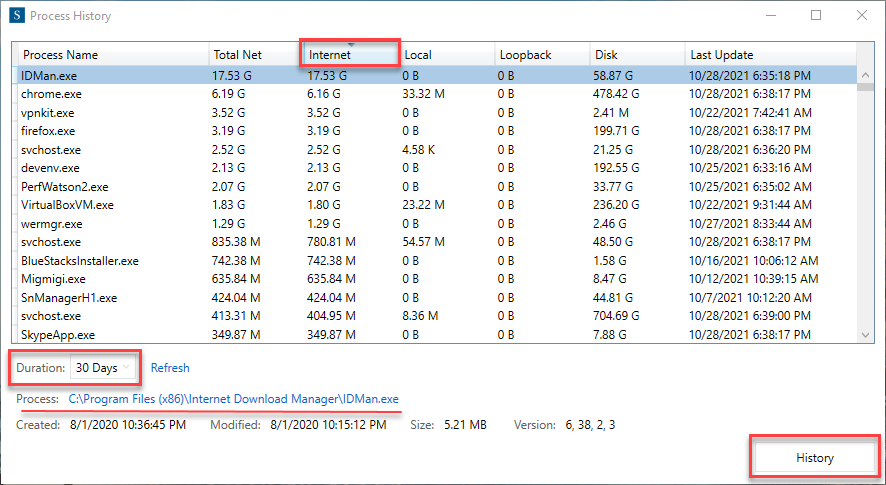This screenshot has width=886, height=485.
Task: Open the IDMan.exe process path link
Action: [233, 399]
